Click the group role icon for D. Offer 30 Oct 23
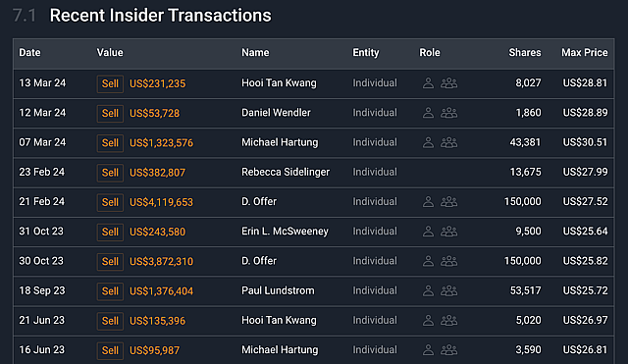 (x=449, y=261)
